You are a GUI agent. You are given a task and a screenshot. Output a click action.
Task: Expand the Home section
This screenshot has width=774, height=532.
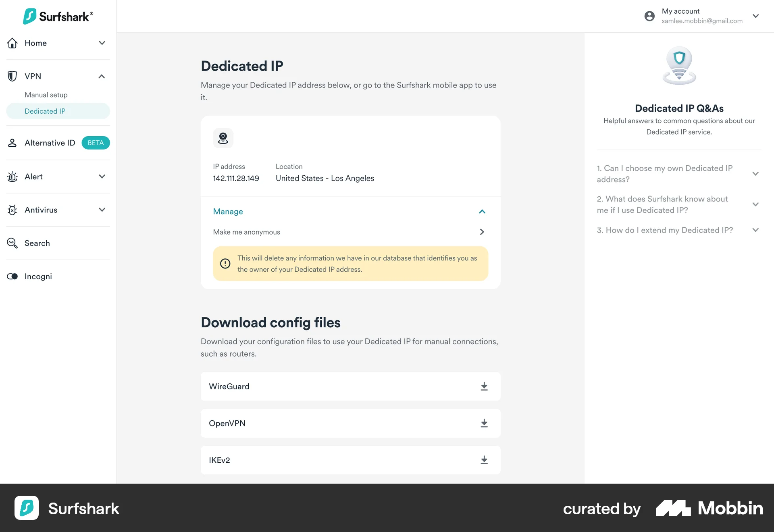(102, 43)
